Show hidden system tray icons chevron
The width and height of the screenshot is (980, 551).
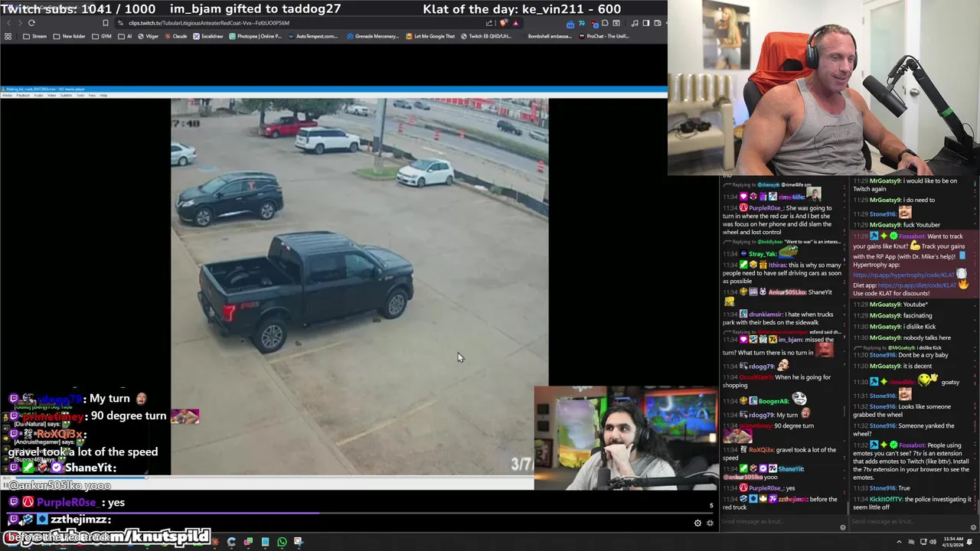[900, 542]
